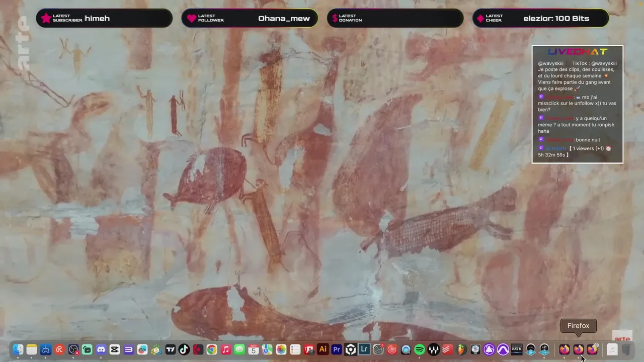Open the UA app with dial knob icon
Image resolution: width=644 pixels, height=362 pixels.
coord(531,349)
